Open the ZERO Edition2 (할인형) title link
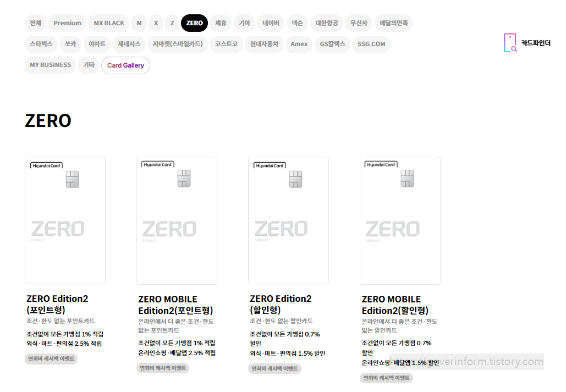The height and width of the screenshot is (392, 566). pyautogui.click(x=281, y=304)
